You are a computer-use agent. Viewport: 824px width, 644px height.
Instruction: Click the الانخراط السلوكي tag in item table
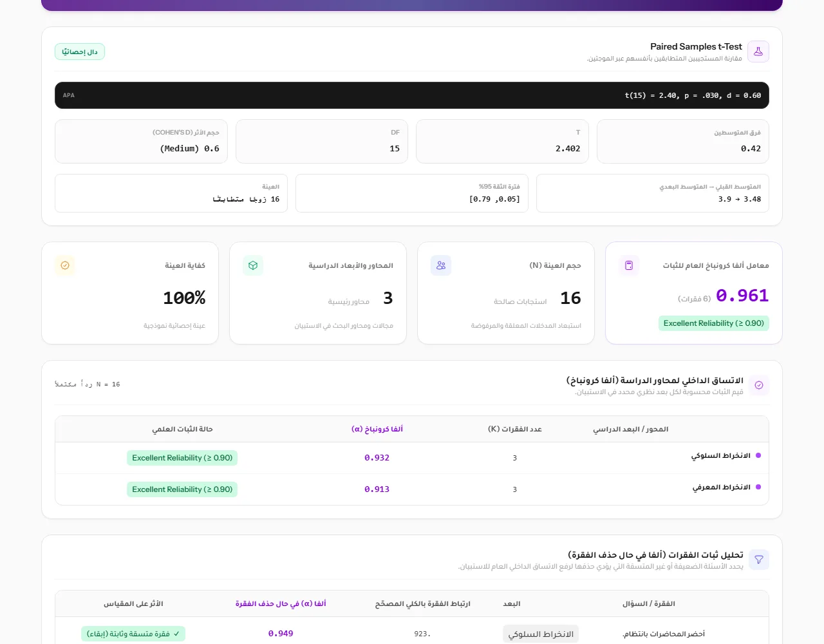[541, 634]
